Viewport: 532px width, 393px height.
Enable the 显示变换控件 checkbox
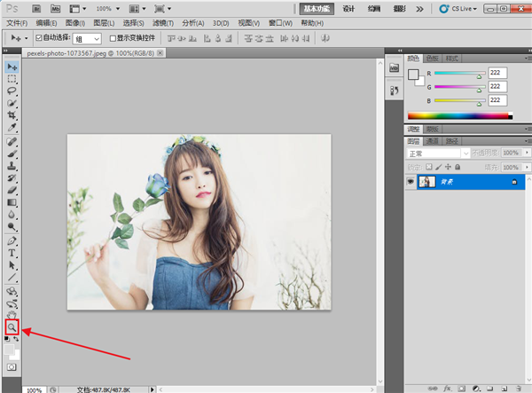[x=113, y=39]
